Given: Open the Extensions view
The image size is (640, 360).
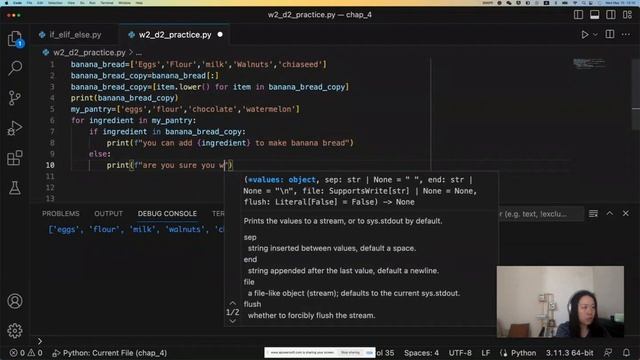Looking at the screenshot, I should pyautogui.click(x=15, y=158).
